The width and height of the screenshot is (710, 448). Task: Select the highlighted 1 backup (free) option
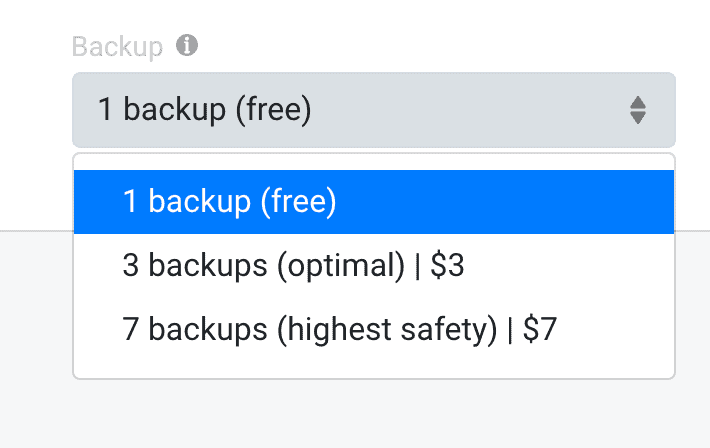point(374,202)
